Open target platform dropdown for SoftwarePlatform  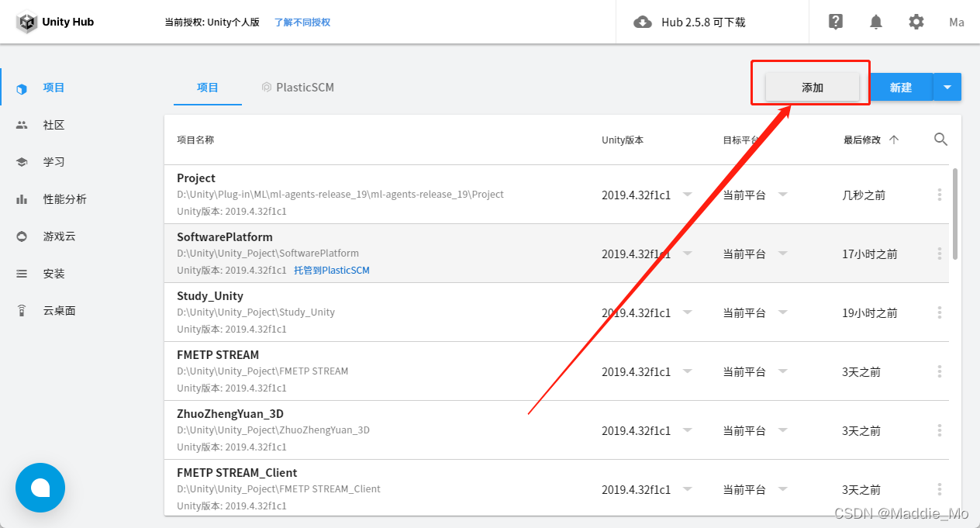(x=783, y=254)
